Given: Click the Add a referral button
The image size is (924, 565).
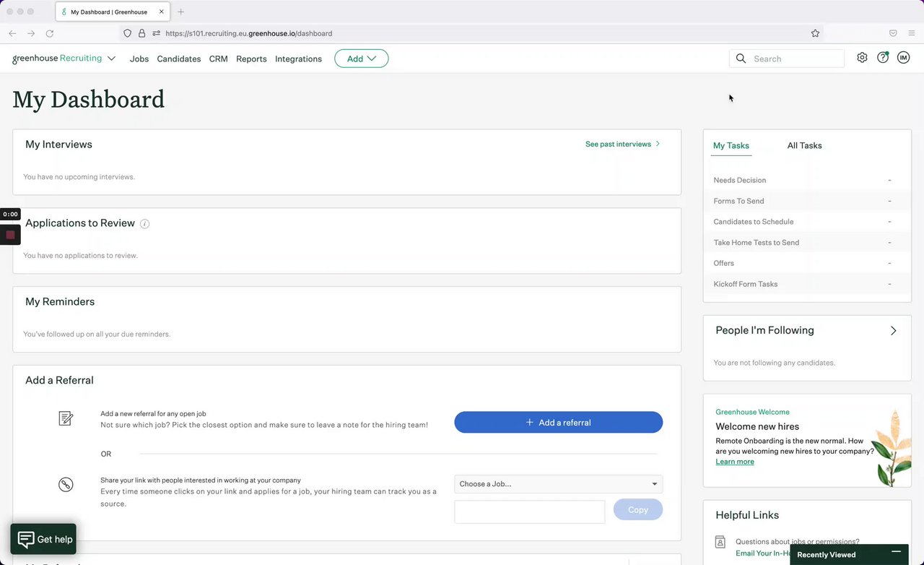Looking at the screenshot, I should pyautogui.click(x=558, y=423).
